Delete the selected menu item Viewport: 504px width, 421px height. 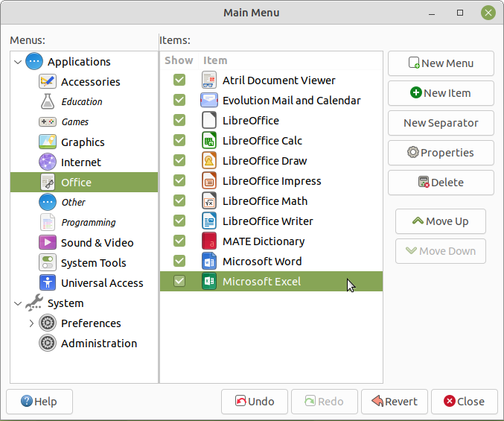(x=441, y=183)
